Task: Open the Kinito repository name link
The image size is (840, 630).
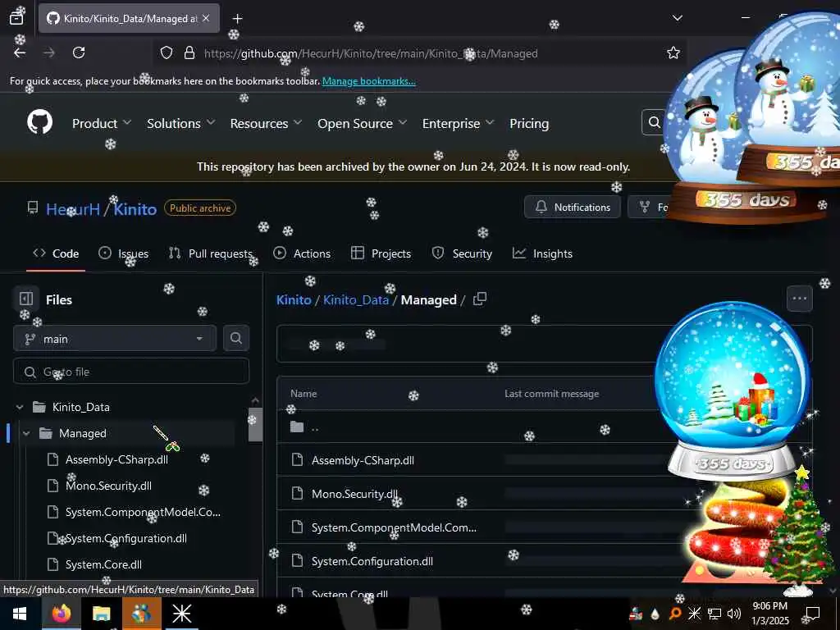Action: [x=135, y=209]
